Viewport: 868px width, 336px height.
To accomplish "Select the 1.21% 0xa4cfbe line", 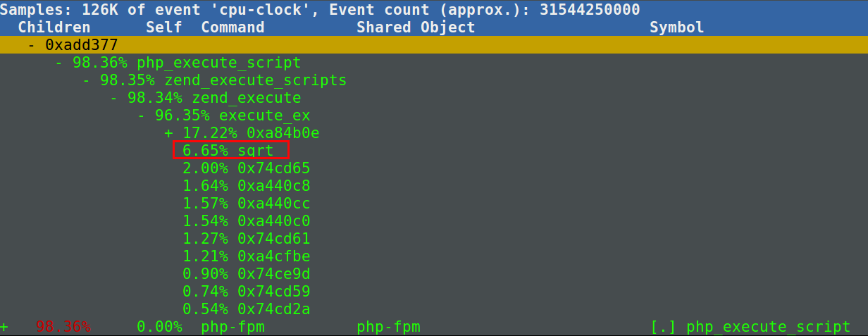I will coord(246,256).
